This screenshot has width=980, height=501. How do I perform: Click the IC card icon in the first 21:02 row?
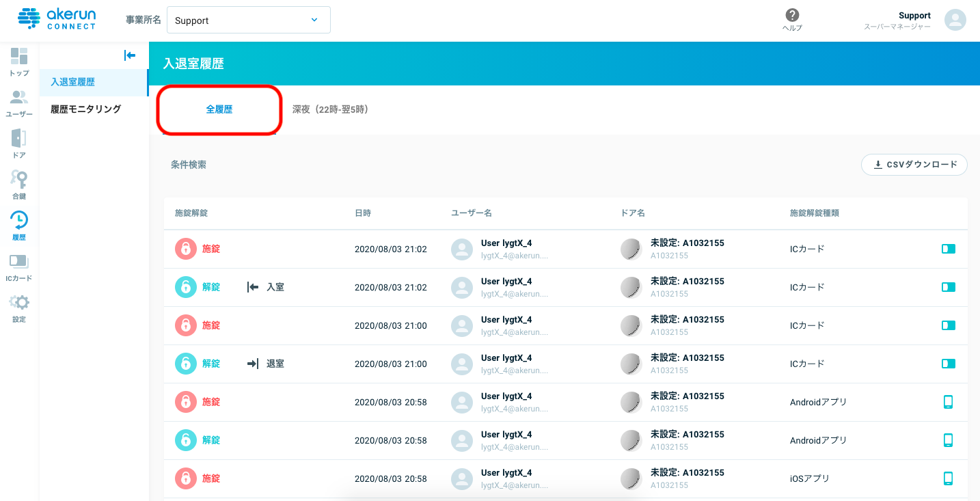point(948,249)
